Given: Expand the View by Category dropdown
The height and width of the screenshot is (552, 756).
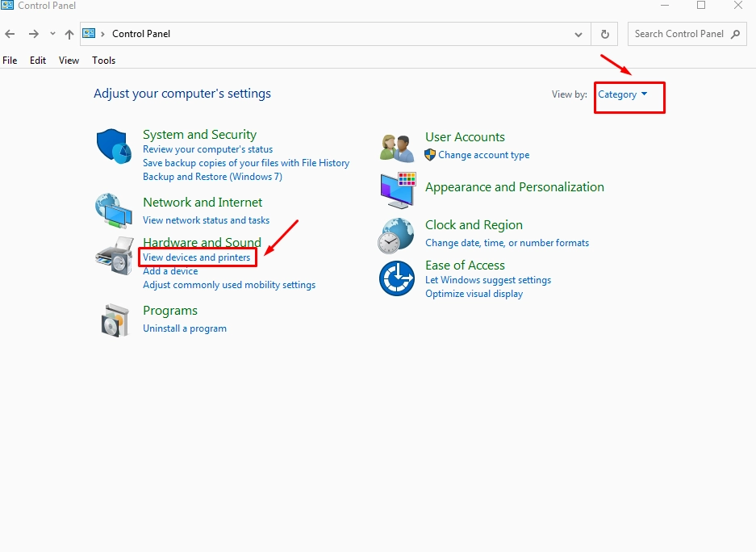Looking at the screenshot, I should pyautogui.click(x=623, y=94).
